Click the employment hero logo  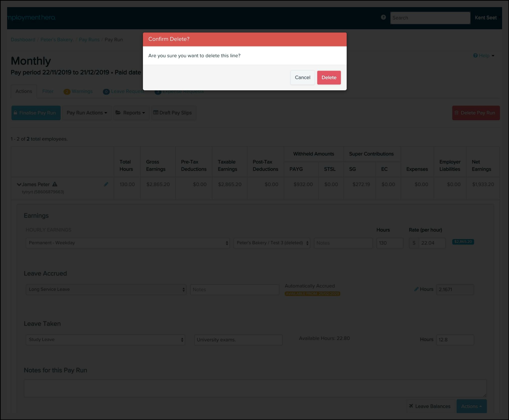tap(31, 18)
